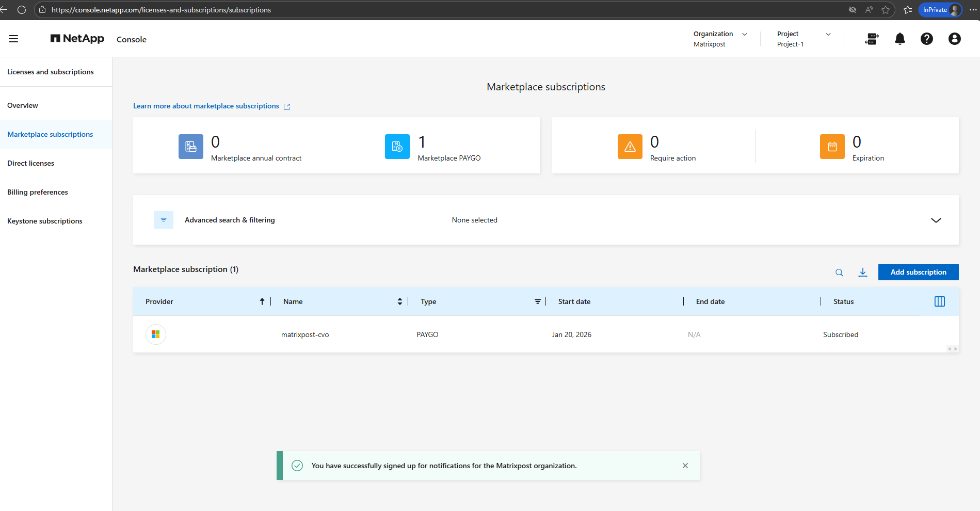Sort the table by Provider column
Viewport: 980px width, 511px height.
tap(262, 301)
